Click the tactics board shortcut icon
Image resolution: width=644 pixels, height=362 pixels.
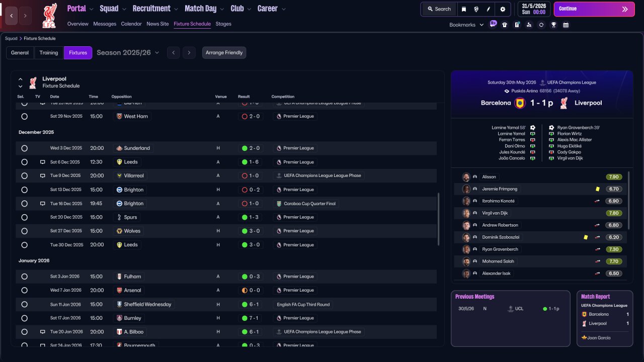tap(517, 25)
